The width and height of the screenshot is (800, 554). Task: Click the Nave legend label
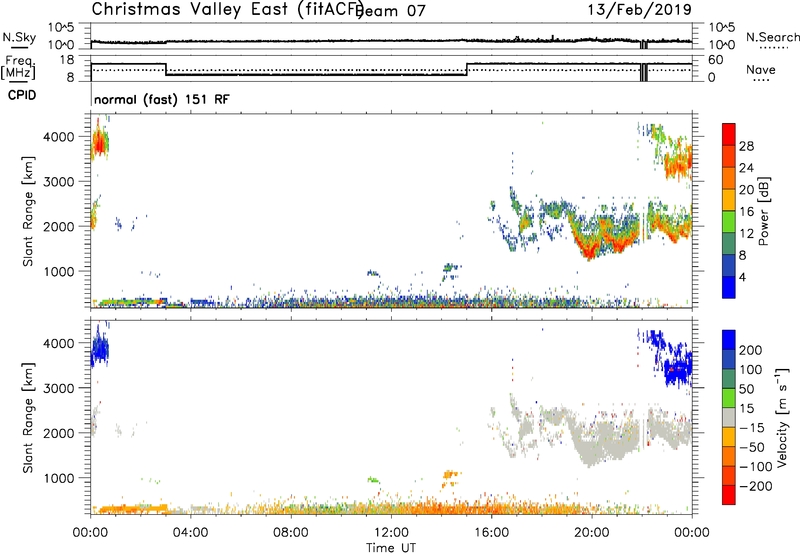pyautogui.click(x=761, y=70)
